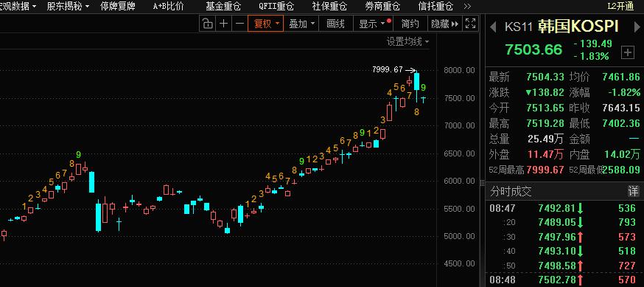
Task: Go to next stock with right arrow
Action: [x=637, y=27]
